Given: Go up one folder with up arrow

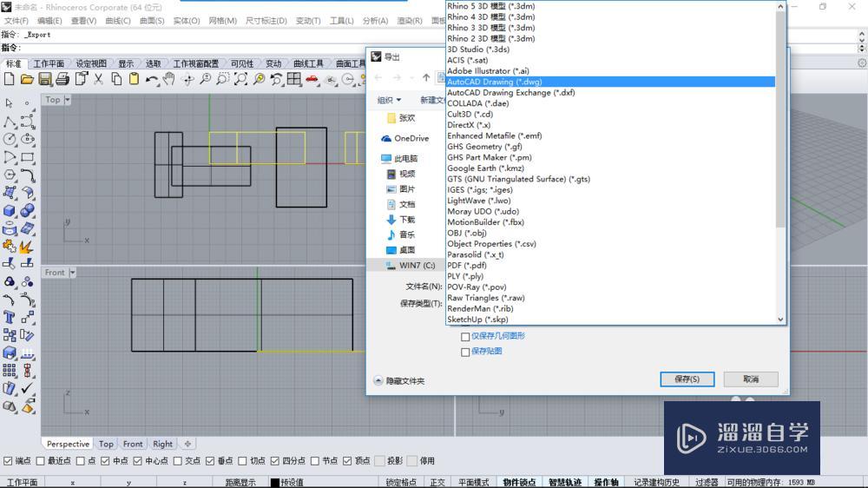Looking at the screenshot, I should [x=426, y=77].
